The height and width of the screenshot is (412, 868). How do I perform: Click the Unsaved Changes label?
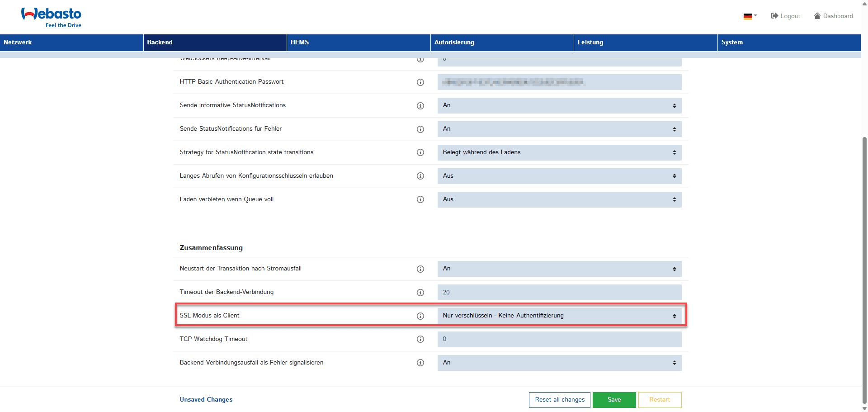(206, 400)
